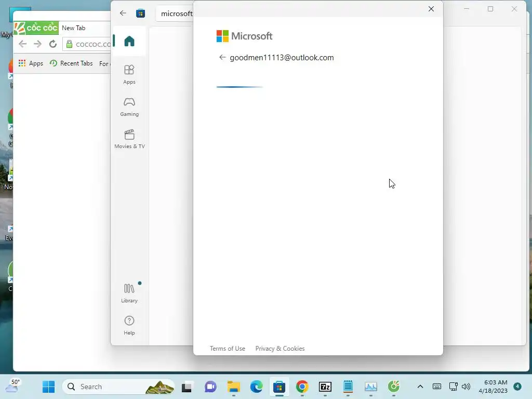Open the performance monitor taskbar icon
Screen dimensions: 532x399
click(x=371, y=387)
